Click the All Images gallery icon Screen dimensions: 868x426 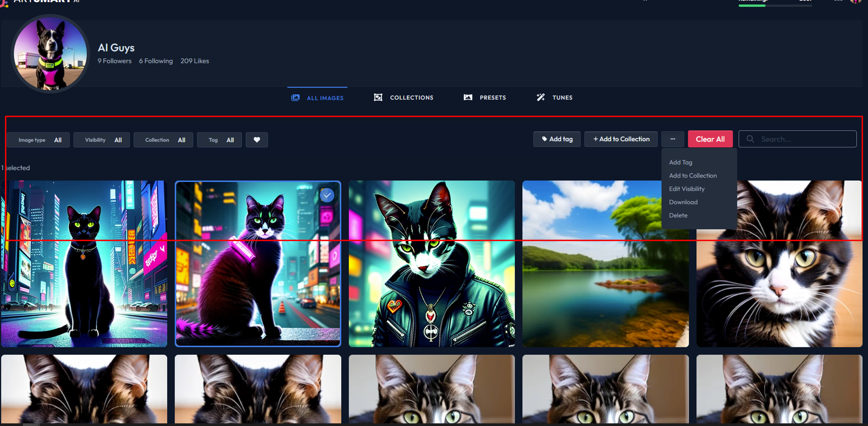pos(295,98)
